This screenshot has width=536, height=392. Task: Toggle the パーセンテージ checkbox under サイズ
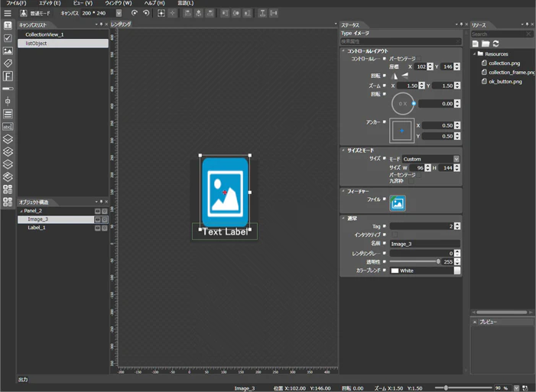(419, 175)
